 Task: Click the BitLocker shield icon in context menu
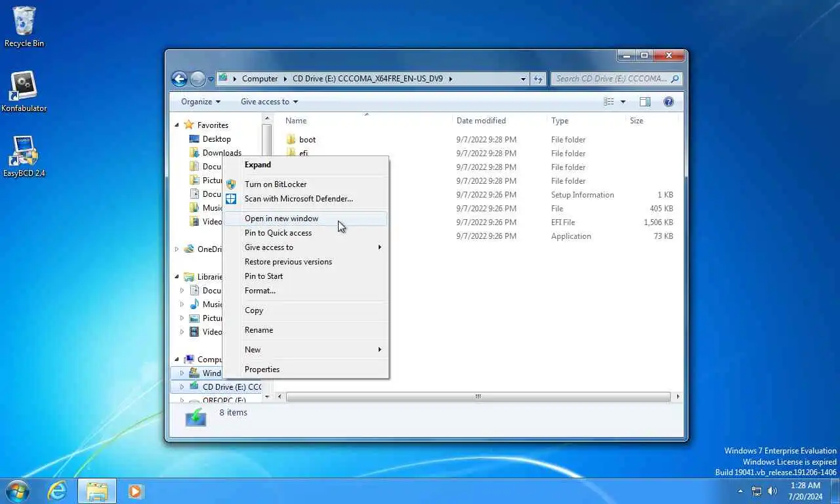coord(231,184)
